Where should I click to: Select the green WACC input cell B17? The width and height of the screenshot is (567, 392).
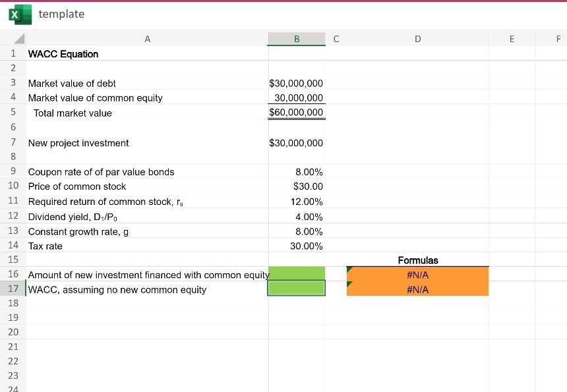pos(296,289)
